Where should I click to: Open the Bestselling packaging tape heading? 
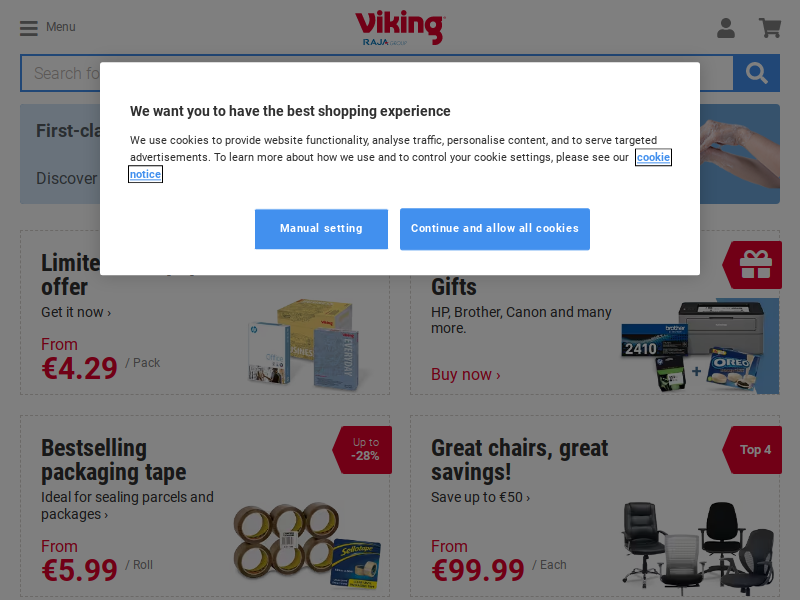point(114,460)
